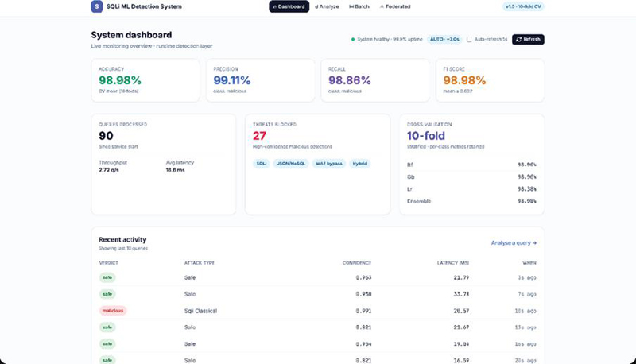636x364 pixels.
Task: Switch to the Analyze tab
Action: point(327,6)
